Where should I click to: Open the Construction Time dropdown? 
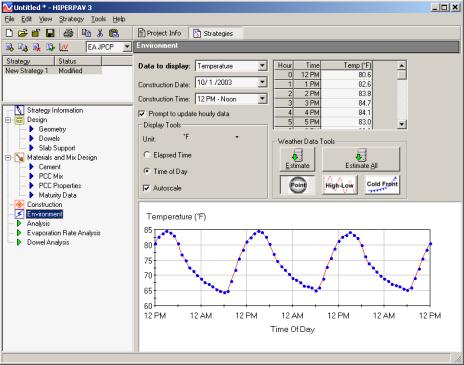[263, 99]
